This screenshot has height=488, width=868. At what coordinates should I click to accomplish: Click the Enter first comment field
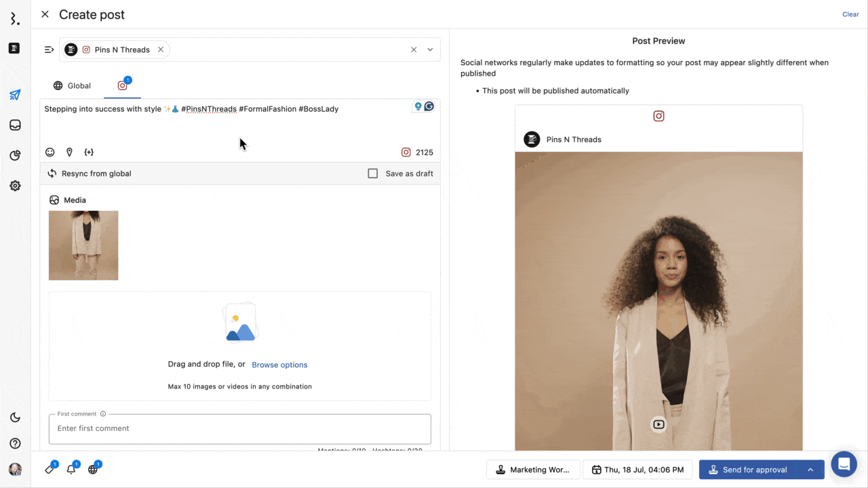click(x=240, y=428)
